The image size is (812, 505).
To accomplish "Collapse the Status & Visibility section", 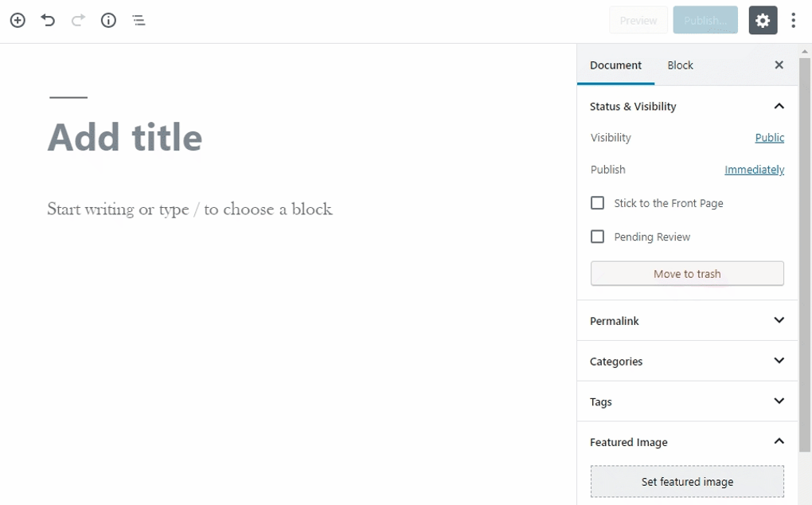I will pyautogui.click(x=779, y=107).
